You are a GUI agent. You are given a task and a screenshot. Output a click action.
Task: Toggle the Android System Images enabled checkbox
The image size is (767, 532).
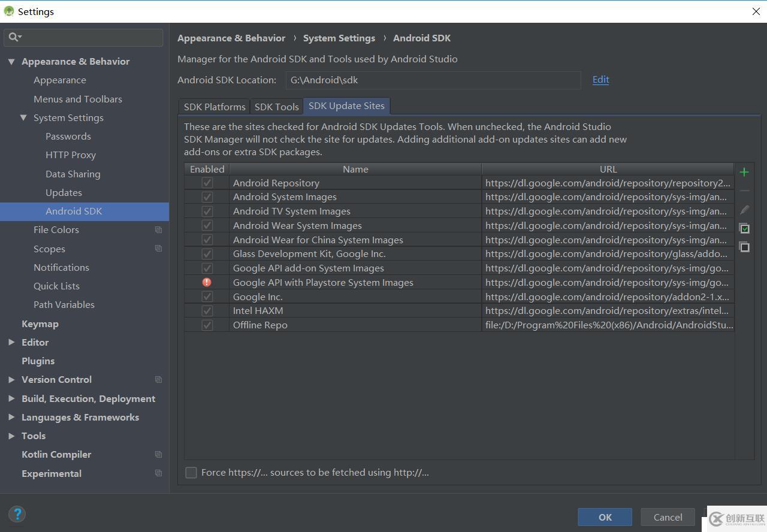(207, 197)
